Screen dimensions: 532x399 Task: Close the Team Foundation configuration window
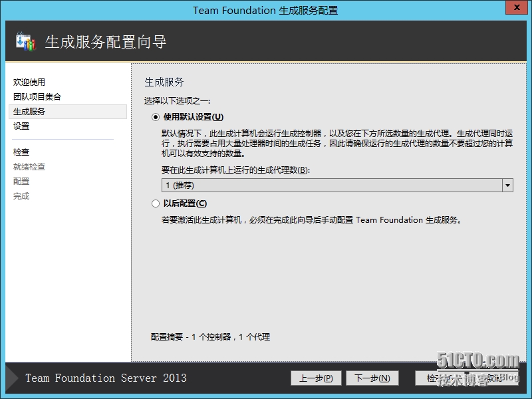click(517, 7)
